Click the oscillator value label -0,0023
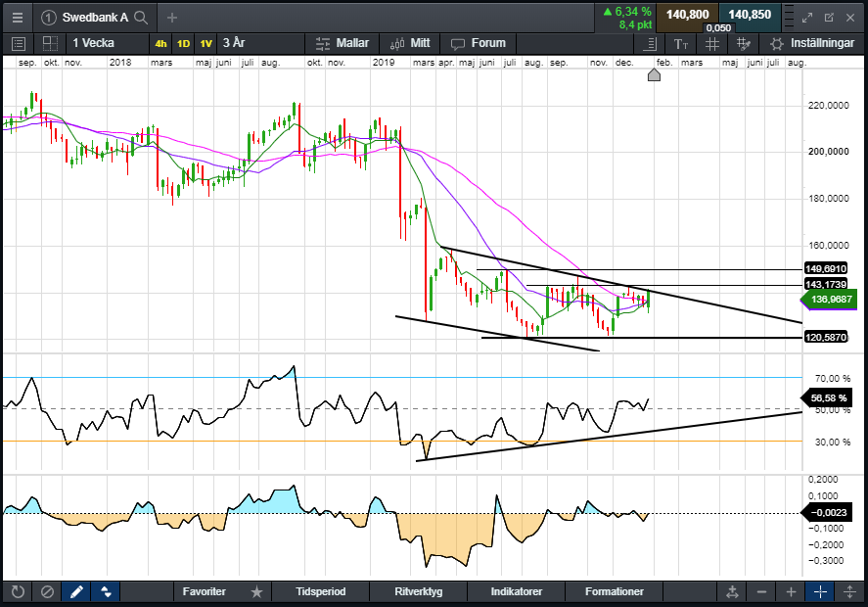Image resolution: width=868 pixels, height=607 pixels. pyautogui.click(x=828, y=512)
